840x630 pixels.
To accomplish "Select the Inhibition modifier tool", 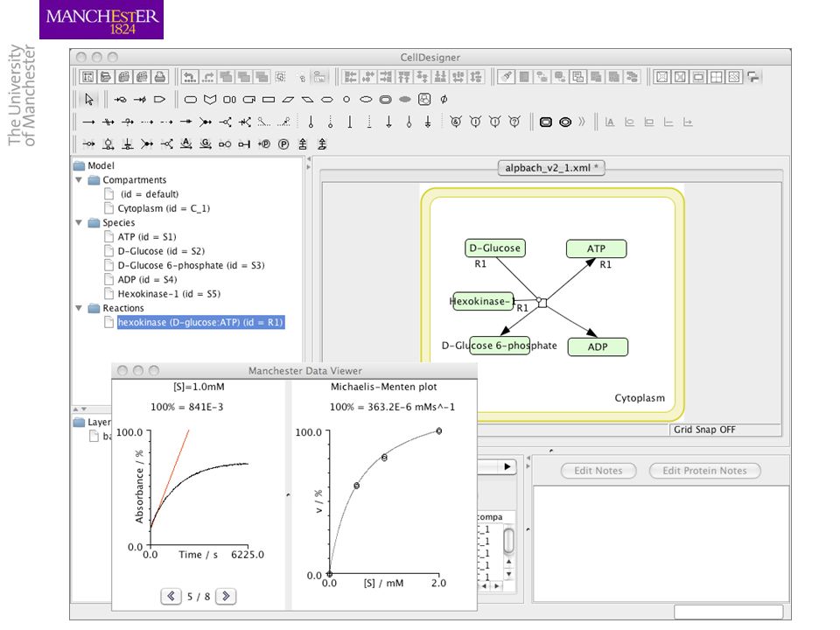I will (350, 122).
